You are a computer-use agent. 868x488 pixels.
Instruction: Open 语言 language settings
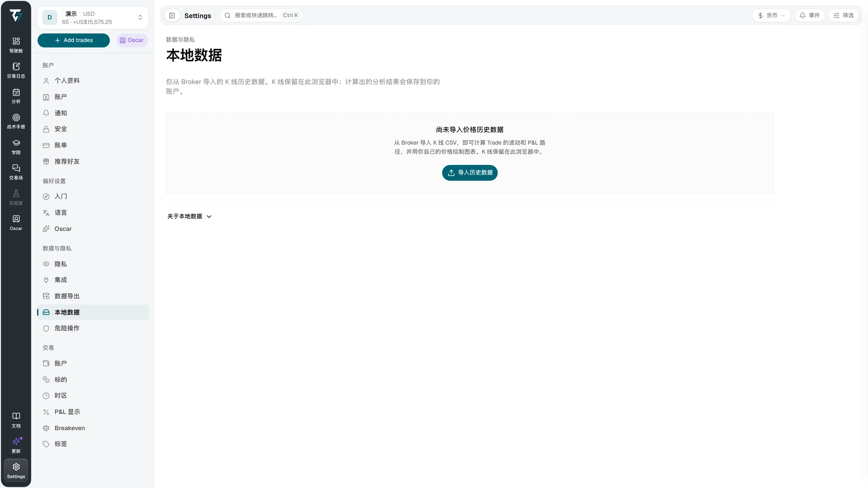point(93,213)
